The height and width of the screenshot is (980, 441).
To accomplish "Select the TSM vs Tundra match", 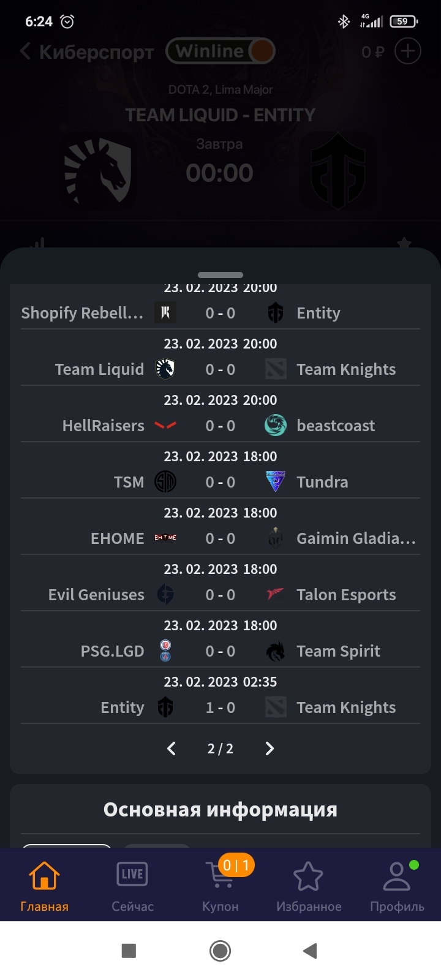I will [221, 470].
